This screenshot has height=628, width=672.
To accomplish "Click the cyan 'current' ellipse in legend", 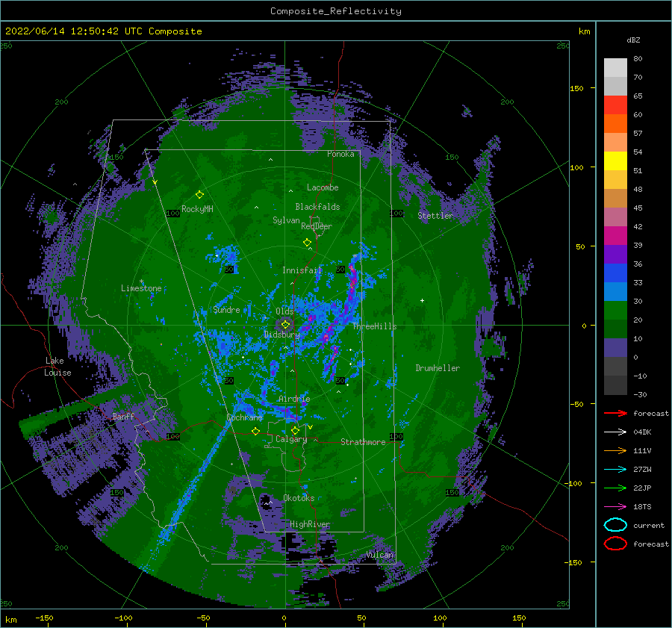I will tap(615, 525).
